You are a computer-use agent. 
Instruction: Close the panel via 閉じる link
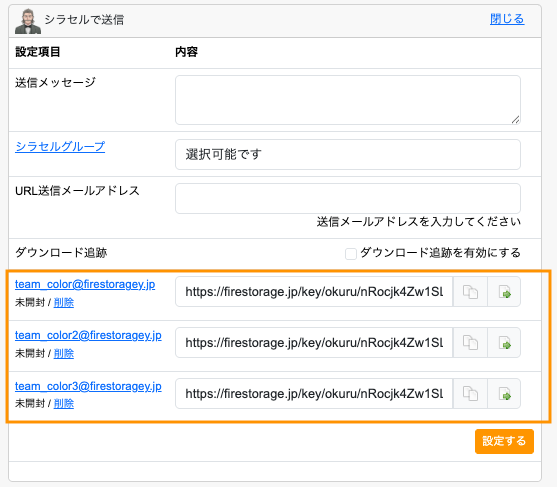[507, 19]
